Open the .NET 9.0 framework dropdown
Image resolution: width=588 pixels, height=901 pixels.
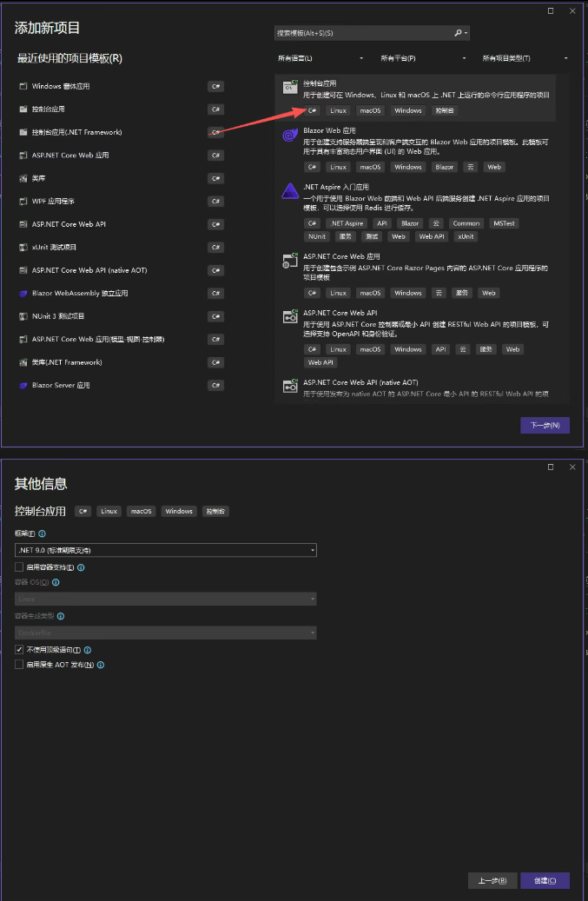[x=166, y=550]
